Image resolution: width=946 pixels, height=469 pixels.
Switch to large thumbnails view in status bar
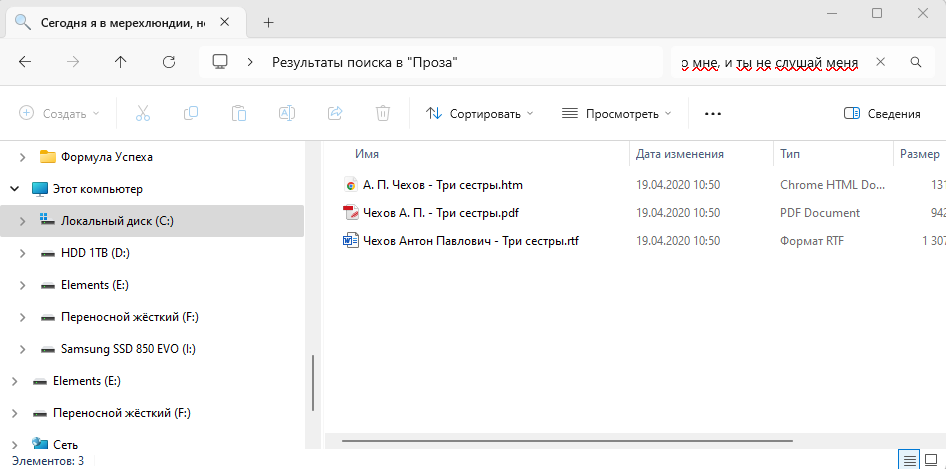(931, 460)
